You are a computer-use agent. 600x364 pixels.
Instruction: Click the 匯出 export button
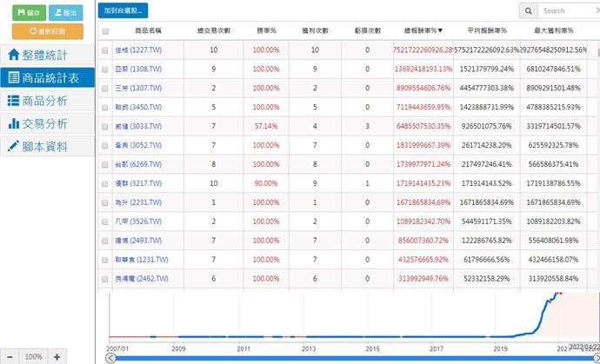66,12
